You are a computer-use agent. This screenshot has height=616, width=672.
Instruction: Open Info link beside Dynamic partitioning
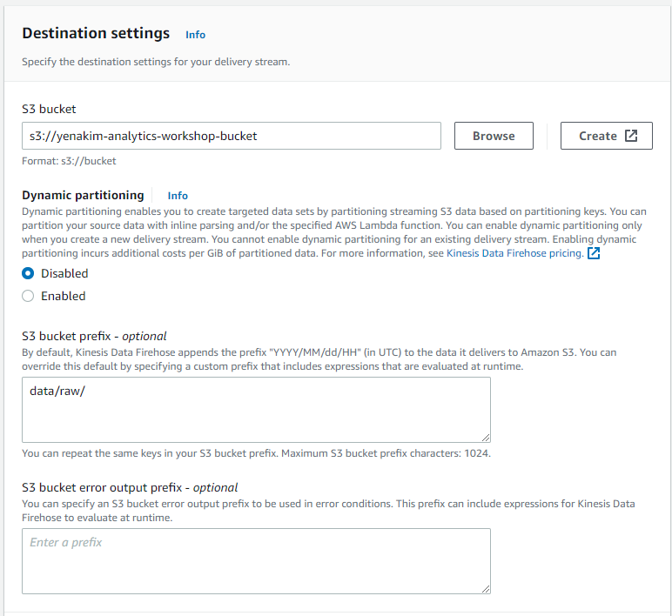pyautogui.click(x=178, y=196)
